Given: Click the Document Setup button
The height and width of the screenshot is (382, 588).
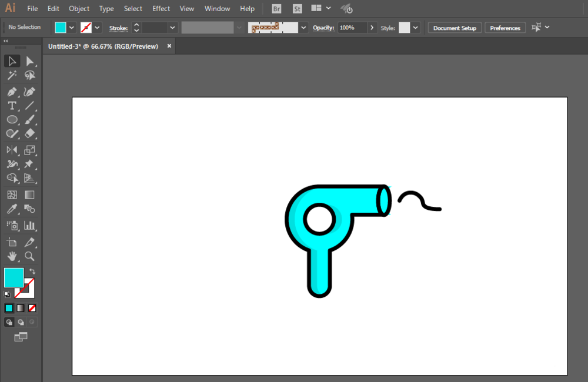Looking at the screenshot, I should 455,28.
